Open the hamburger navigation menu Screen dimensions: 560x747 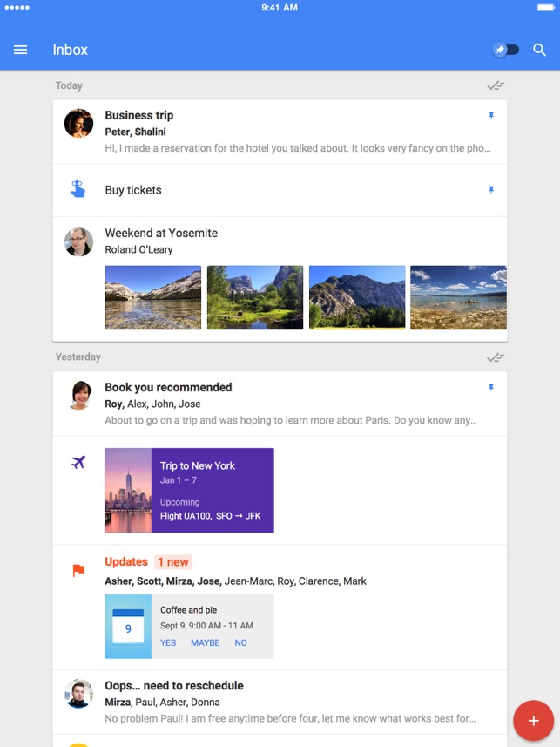pyautogui.click(x=21, y=50)
